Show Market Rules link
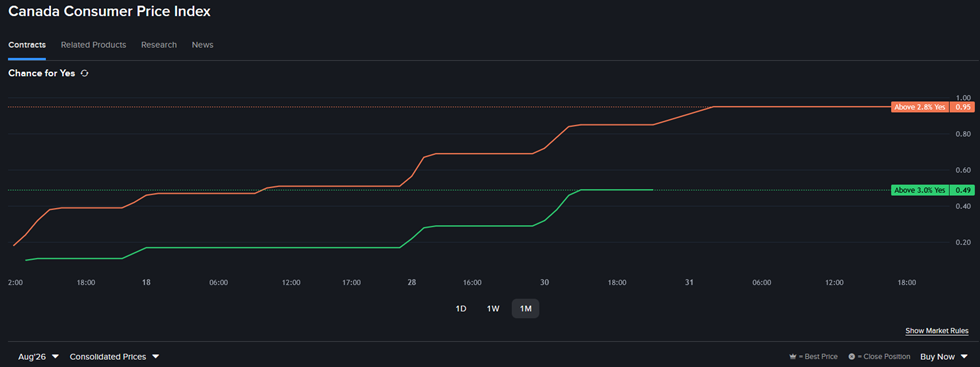980x367 pixels. pos(937,331)
